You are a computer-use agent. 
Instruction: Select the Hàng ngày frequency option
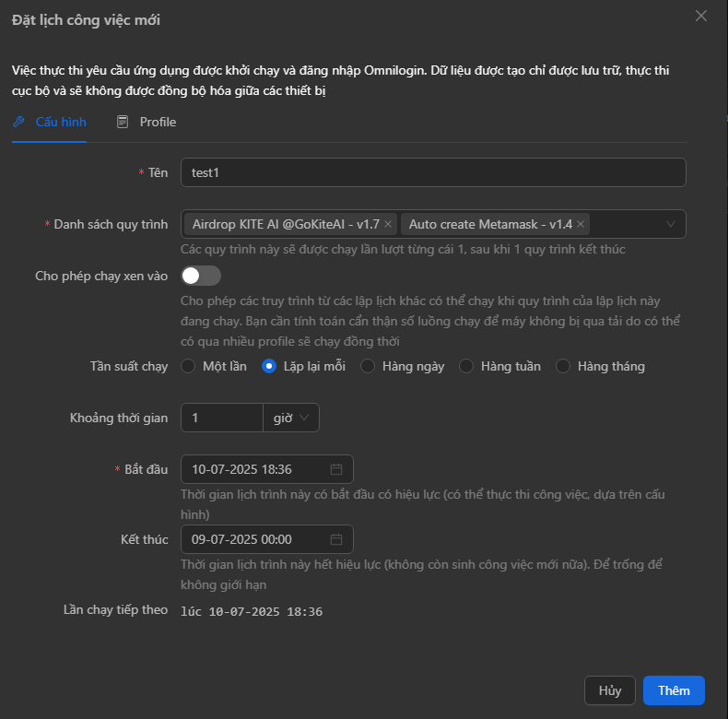368,366
